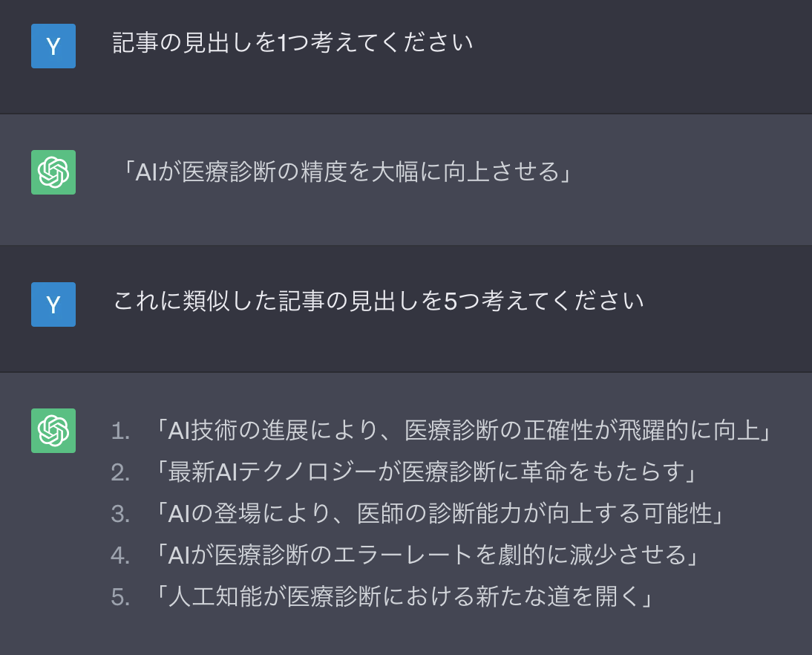Select the headline starting with 「人工知能が医療診断
The height and width of the screenshot is (655, 812).
[x=405, y=596]
